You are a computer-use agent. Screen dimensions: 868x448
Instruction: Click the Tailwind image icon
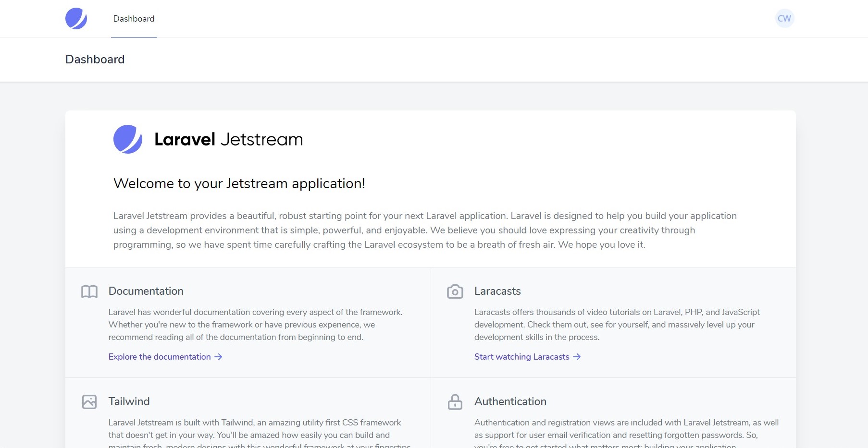click(x=89, y=402)
